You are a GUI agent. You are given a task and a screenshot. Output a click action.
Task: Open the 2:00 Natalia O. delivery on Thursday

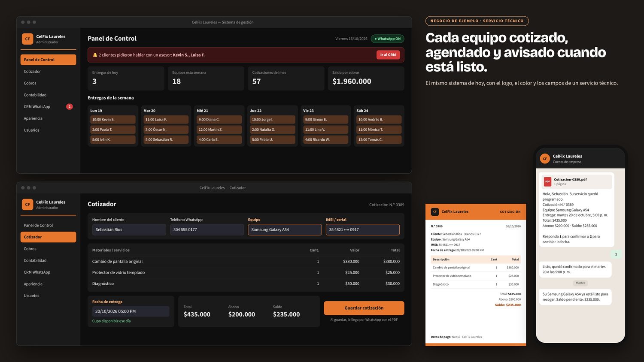pos(273,130)
